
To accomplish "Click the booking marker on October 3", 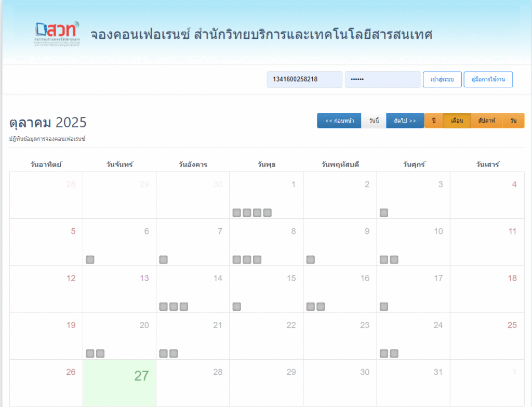I will pos(384,212).
